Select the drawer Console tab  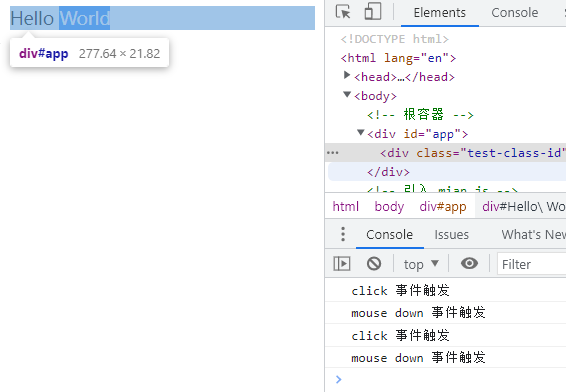tap(389, 235)
